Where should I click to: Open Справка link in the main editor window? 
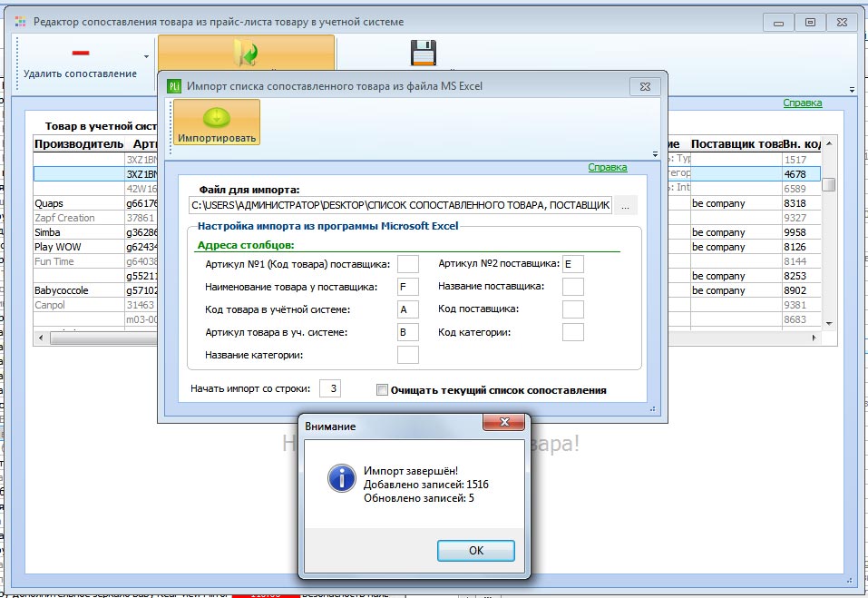tap(802, 103)
